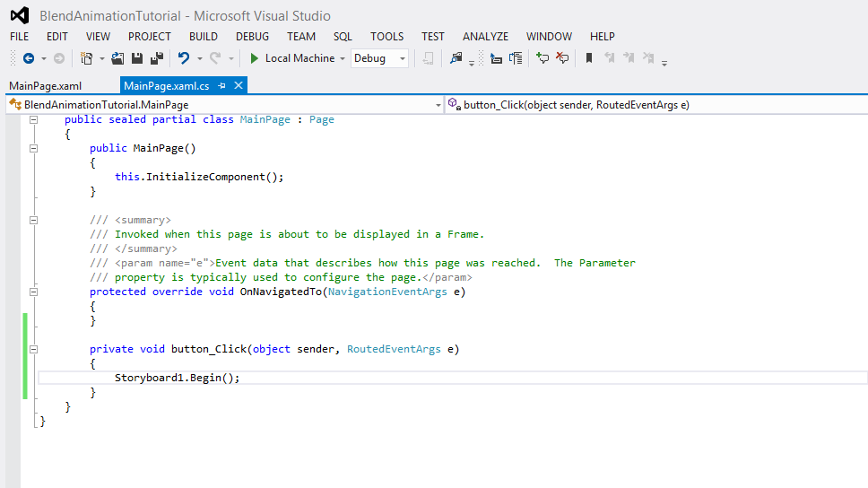Open the BlendAnimationTutorial.MainPage class dropdown
Image resolution: width=868 pixels, height=488 pixels.
225,105
